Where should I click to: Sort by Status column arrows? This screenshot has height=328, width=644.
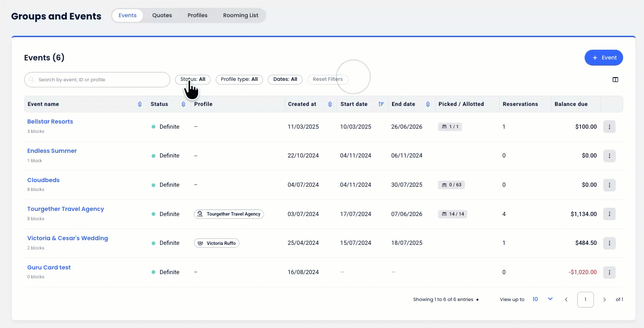(x=183, y=104)
